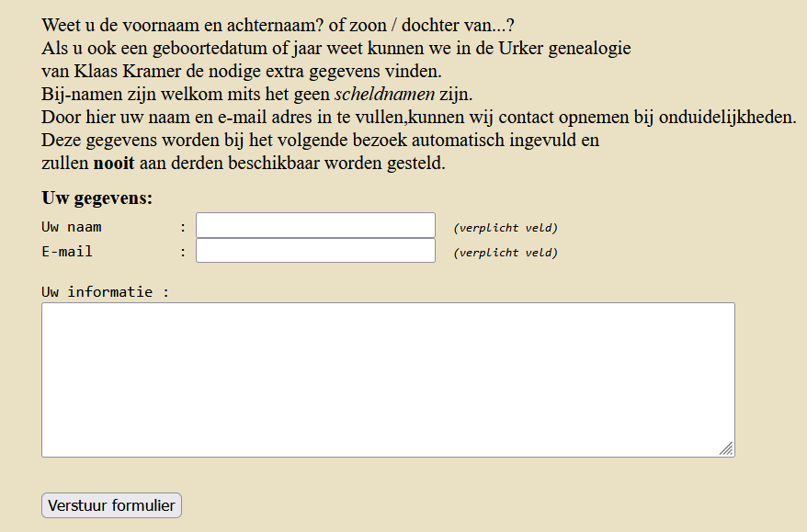Click "(verplicht veld)" note beside Uw naam

[x=506, y=228]
